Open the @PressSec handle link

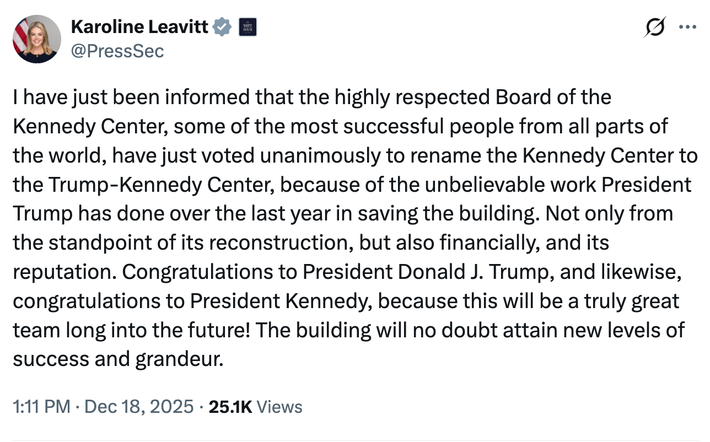click(x=116, y=50)
